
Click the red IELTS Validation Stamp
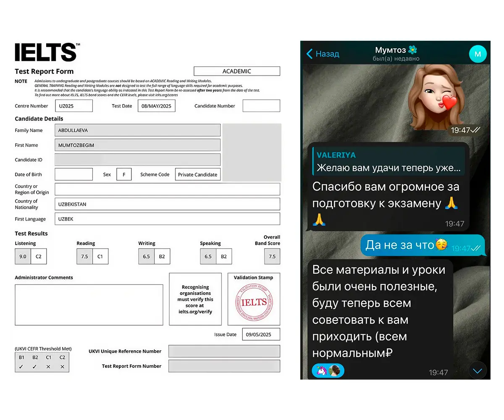coord(254,302)
